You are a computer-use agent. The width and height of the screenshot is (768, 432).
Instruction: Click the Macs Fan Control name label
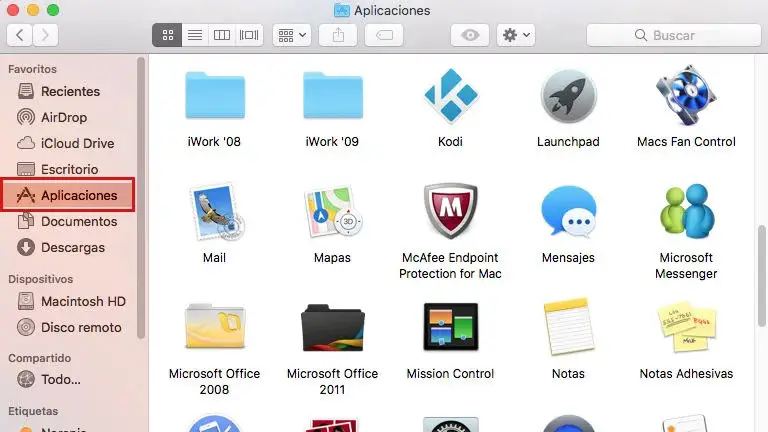pos(686,142)
